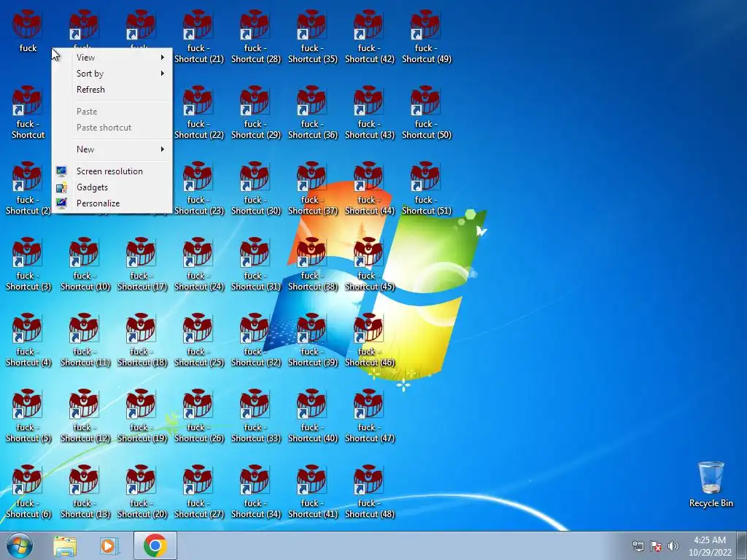Screen dimensions: 747x560
Task: Launch Windows Media Player from taskbar
Action: tap(109, 546)
